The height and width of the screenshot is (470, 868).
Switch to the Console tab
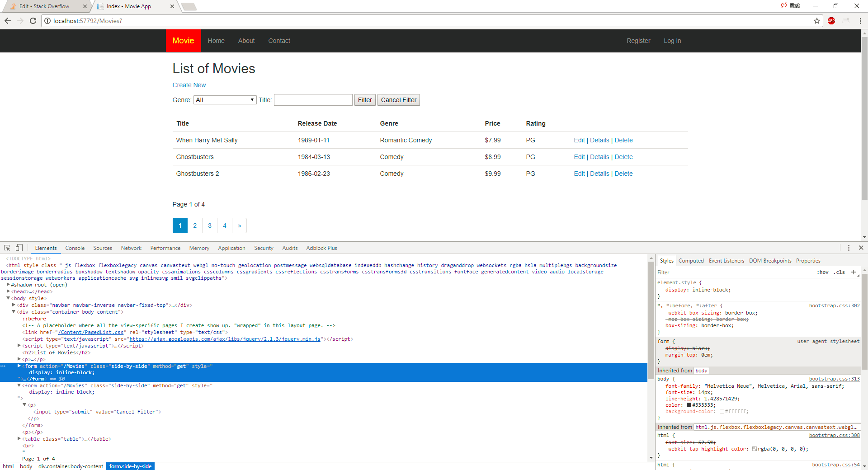pyautogui.click(x=75, y=248)
